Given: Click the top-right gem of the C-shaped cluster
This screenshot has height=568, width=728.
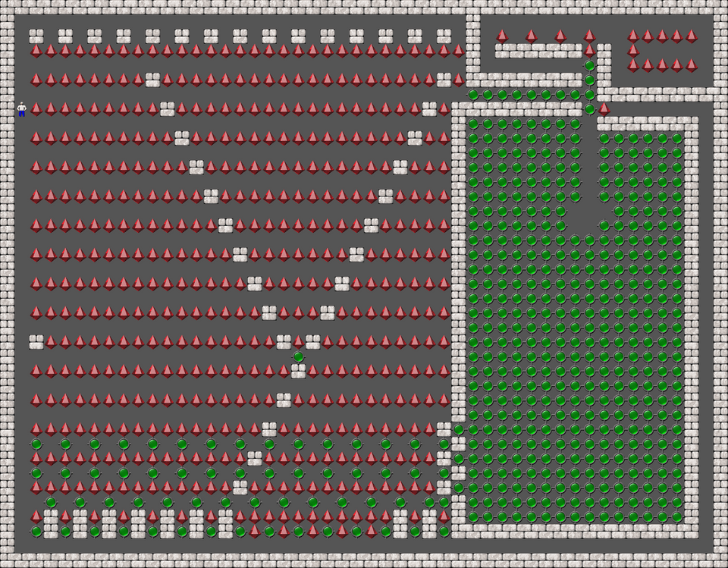Looking at the screenshot, I should click(x=692, y=36).
